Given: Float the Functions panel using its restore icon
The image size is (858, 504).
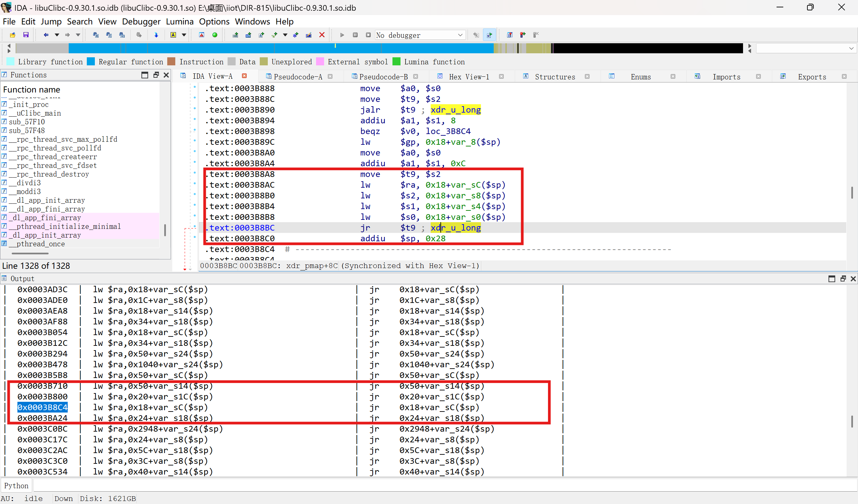Looking at the screenshot, I should (156, 75).
